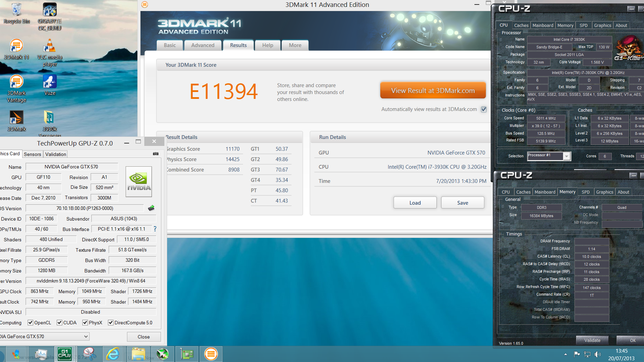Click Close button in GPU-Z

(x=144, y=337)
